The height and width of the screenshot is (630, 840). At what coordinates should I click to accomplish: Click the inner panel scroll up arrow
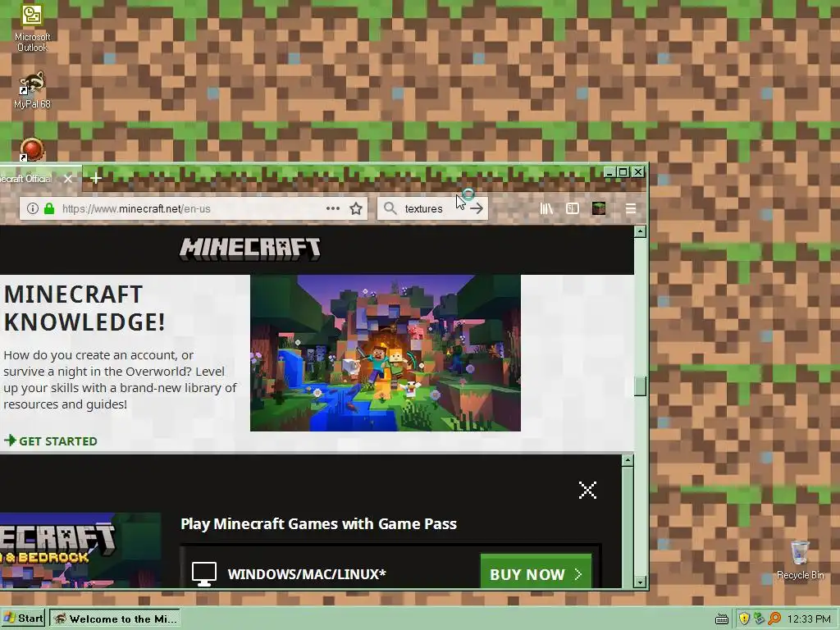628,459
